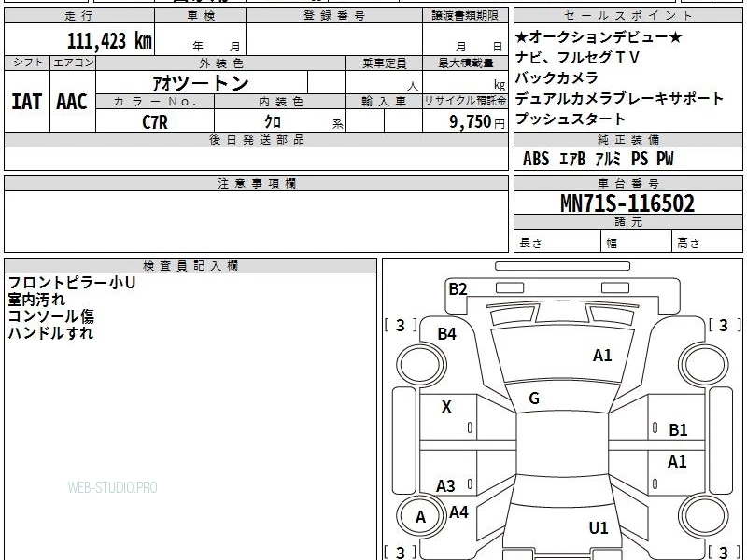This screenshot has width=747, height=560.
Task: Select デュアルカメラブレーキサポート text
Action: coord(619,98)
